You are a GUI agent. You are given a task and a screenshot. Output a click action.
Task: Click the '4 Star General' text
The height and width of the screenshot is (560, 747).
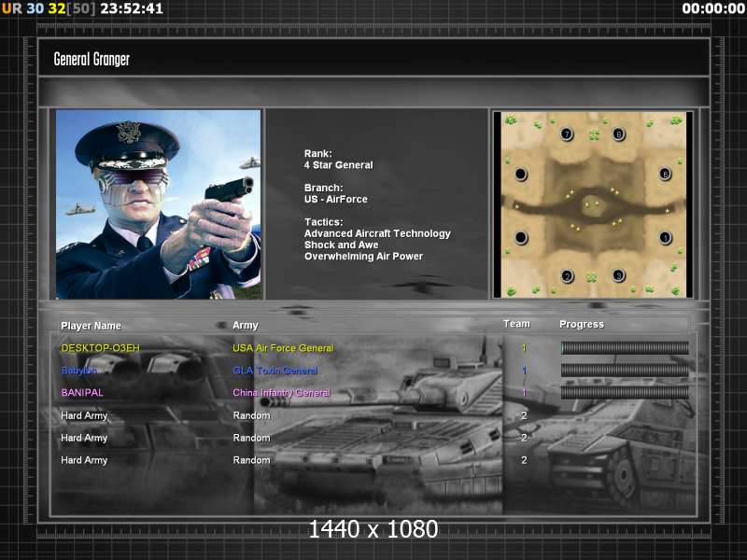[339, 165]
